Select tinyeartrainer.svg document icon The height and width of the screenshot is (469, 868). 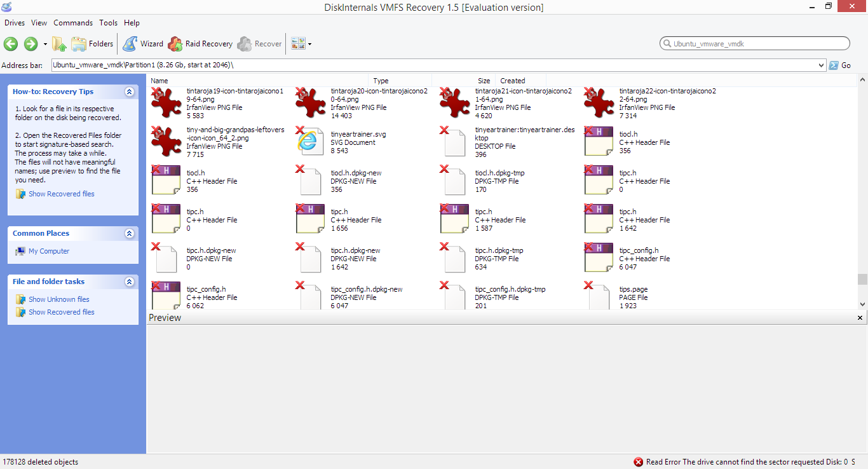point(310,141)
